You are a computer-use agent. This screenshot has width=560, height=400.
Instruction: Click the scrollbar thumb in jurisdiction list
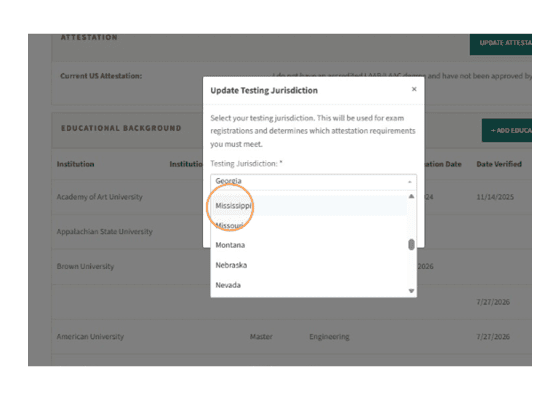coord(411,245)
